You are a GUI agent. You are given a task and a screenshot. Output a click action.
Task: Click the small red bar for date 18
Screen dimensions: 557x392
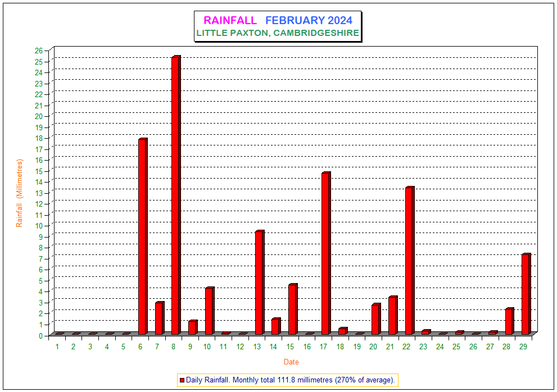coord(343,331)
